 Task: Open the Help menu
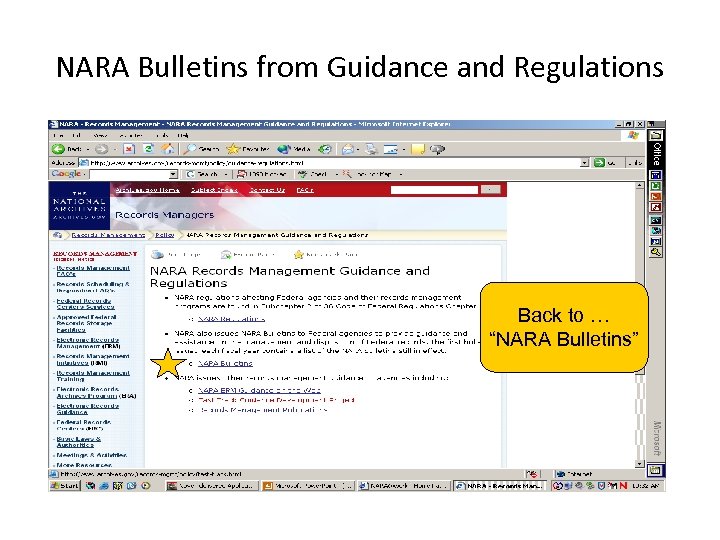183,135
